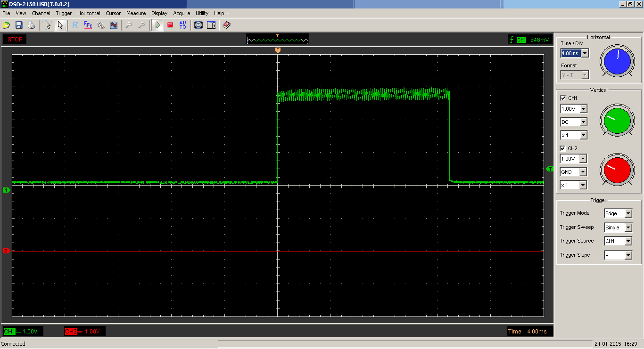Click the green T trigger level marker
The height and width of the screenshot is (349, 644).
click(x=550, y=169)
